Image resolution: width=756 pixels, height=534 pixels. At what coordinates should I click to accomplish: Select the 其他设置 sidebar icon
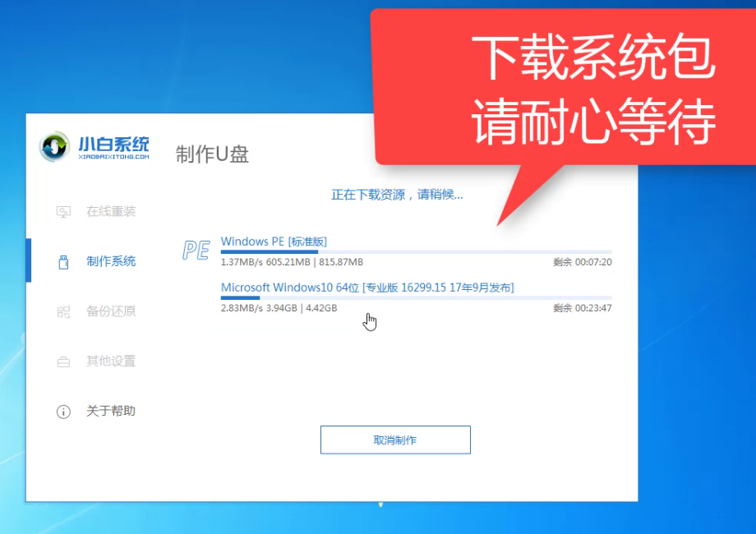tap(64, 361)
